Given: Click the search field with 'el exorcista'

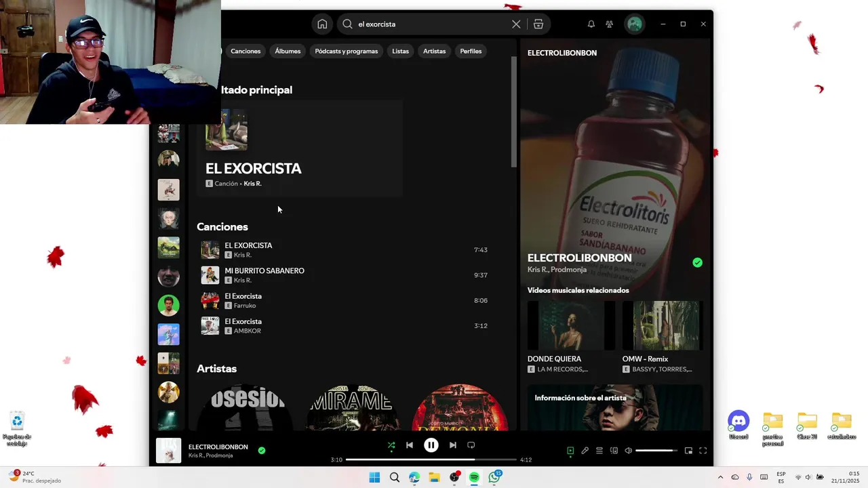Looking at the screenshot, I should [x=431, y=24].
